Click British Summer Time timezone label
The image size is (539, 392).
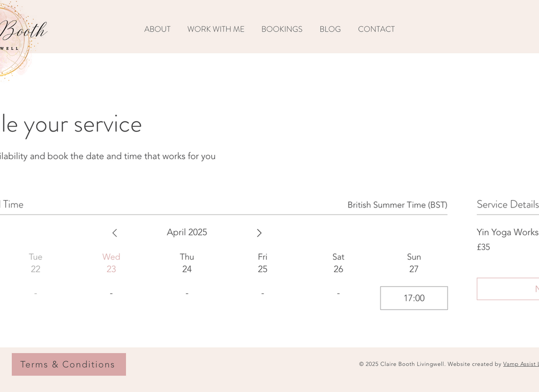coord(397,205)
